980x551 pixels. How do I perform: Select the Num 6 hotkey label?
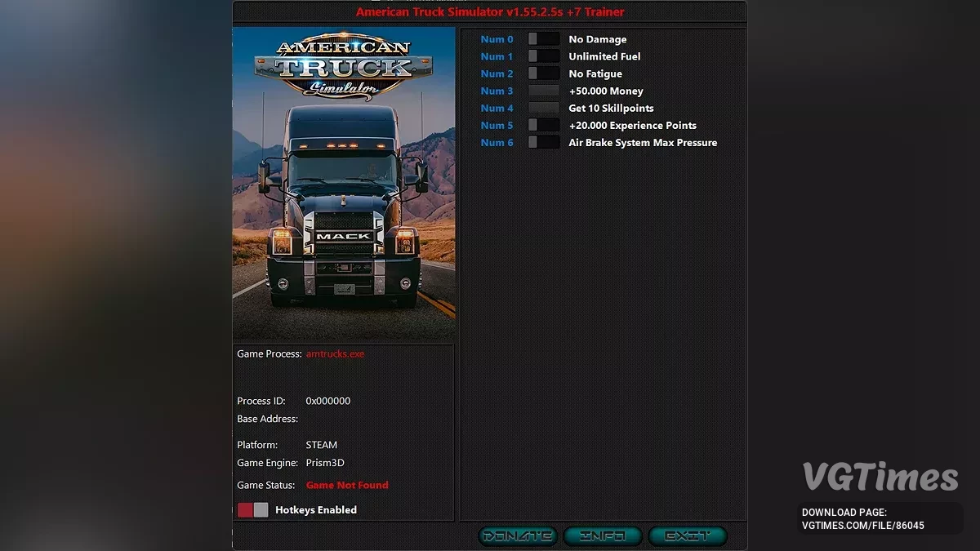[x=497, y=142]
